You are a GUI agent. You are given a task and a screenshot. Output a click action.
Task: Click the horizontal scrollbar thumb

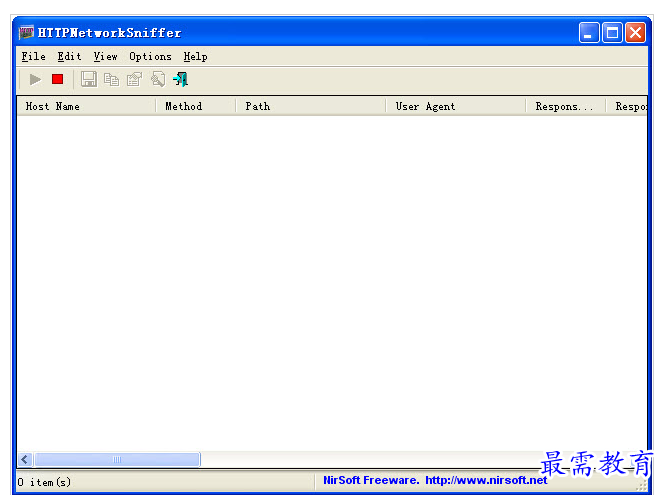(117, 460)
